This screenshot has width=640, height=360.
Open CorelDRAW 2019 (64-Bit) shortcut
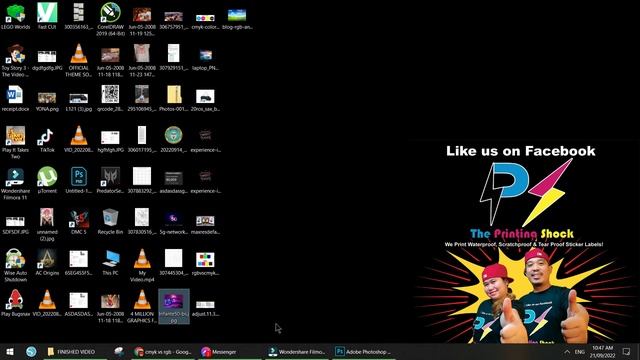[110, 19]
